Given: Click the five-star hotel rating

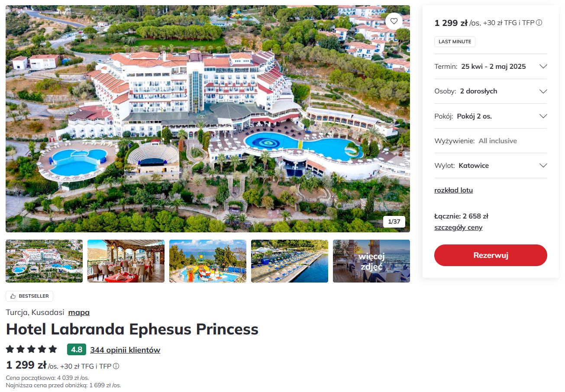Looking at the screenshot, I should click(31, 349).
